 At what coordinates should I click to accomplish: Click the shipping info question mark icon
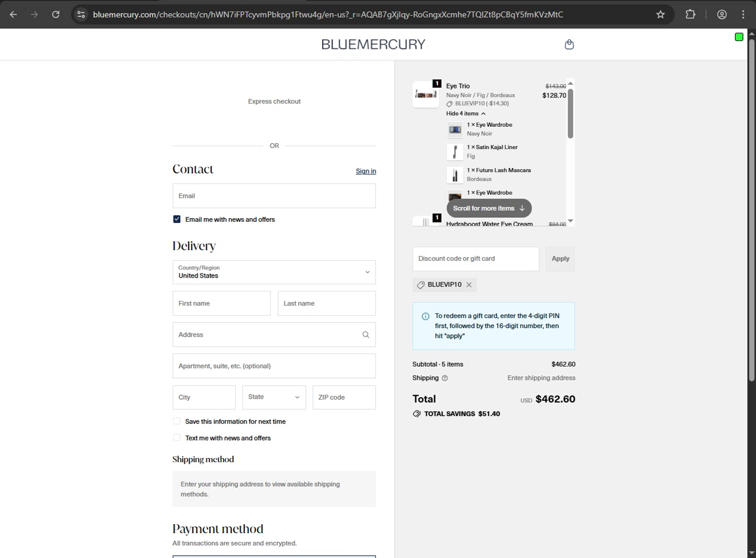445,378
